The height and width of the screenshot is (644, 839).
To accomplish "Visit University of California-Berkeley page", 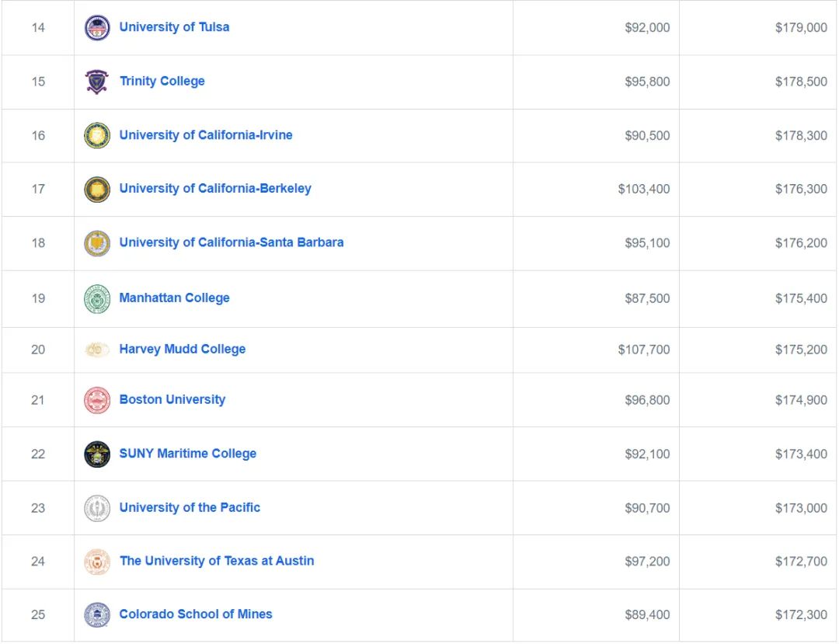I will tap(215, 189).
